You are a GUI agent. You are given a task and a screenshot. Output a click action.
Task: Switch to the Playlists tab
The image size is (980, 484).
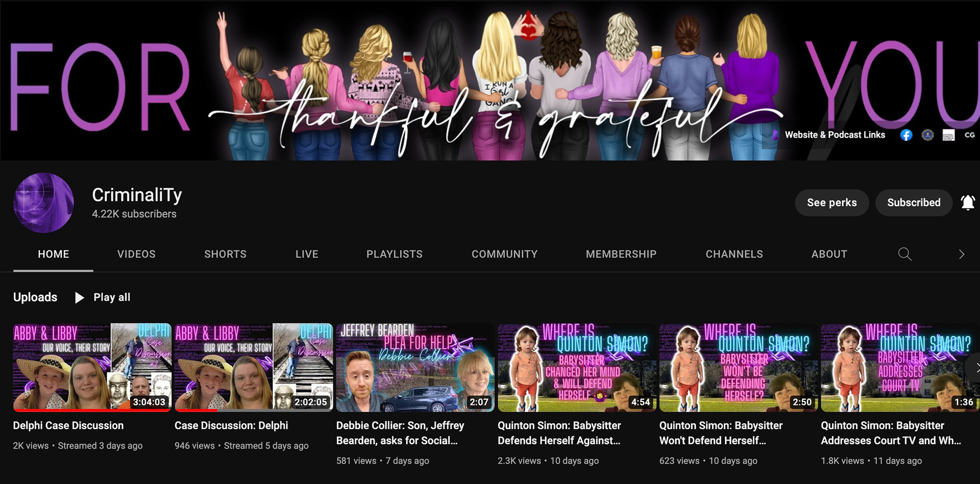coord(395,254)
